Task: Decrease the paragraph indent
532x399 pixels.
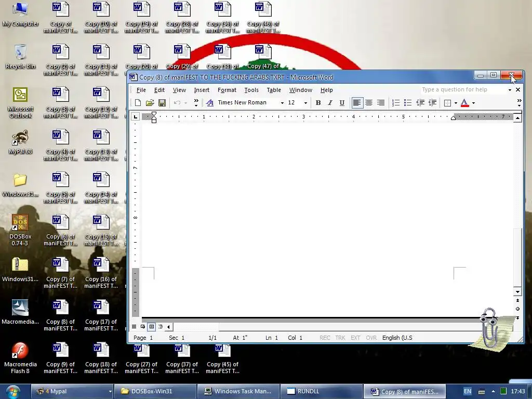Action: 420,103
